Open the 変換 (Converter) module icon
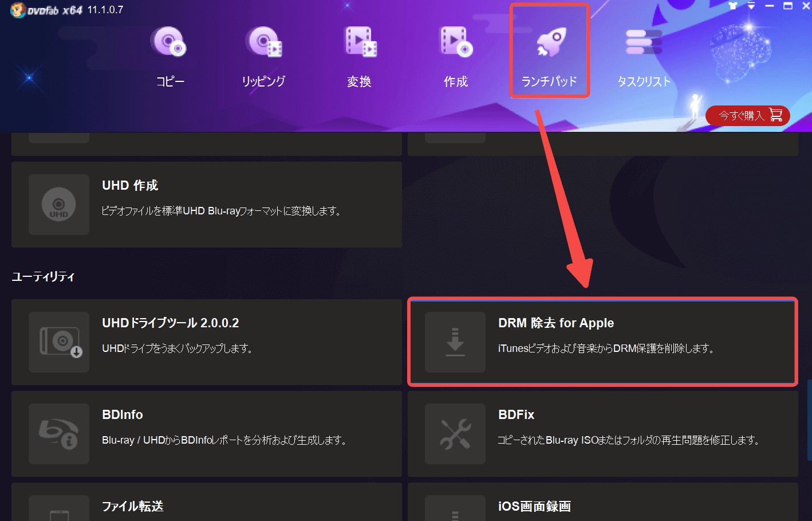 point(360,42)
